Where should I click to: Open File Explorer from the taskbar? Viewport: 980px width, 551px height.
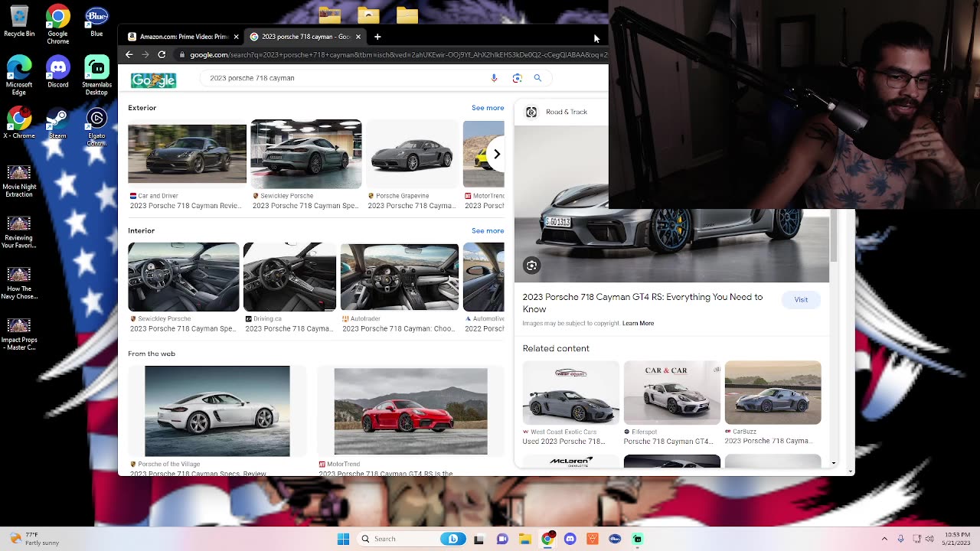524,539
